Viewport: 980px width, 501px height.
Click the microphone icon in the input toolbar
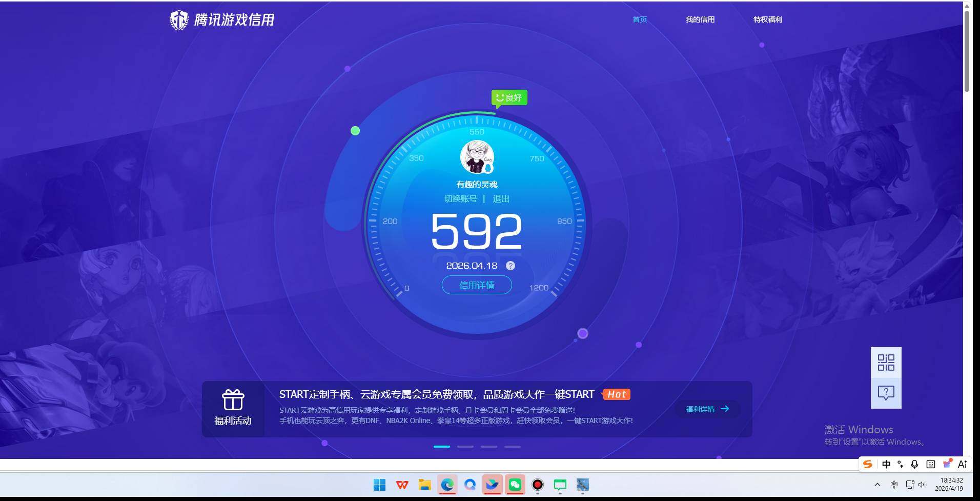tap(914, 464)
